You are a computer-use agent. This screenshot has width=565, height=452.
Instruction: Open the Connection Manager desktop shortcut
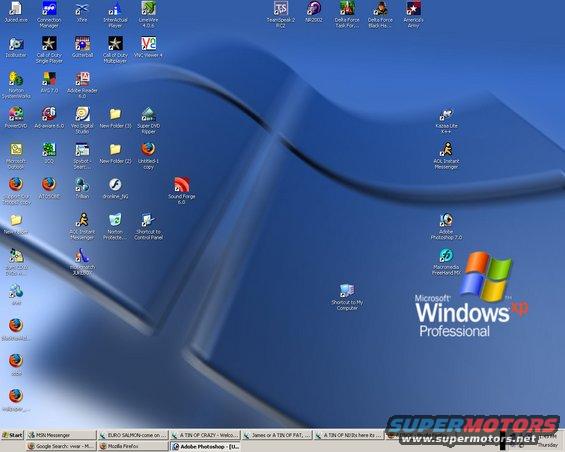49,14
